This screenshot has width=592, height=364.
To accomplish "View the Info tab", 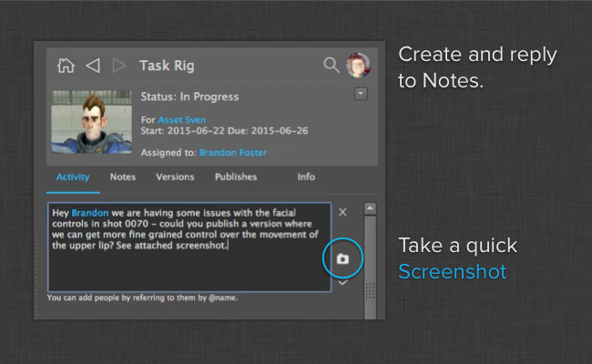I will 306,177.
